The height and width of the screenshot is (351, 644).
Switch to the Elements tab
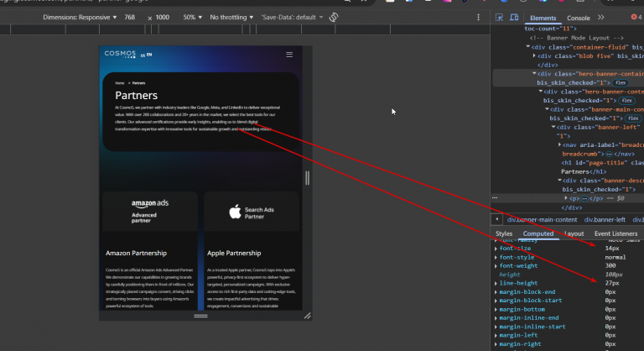tap(543, 18)
